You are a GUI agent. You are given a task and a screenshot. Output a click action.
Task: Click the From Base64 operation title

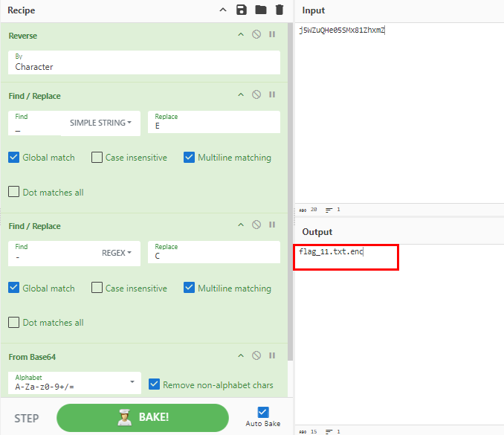pos(32,357)
